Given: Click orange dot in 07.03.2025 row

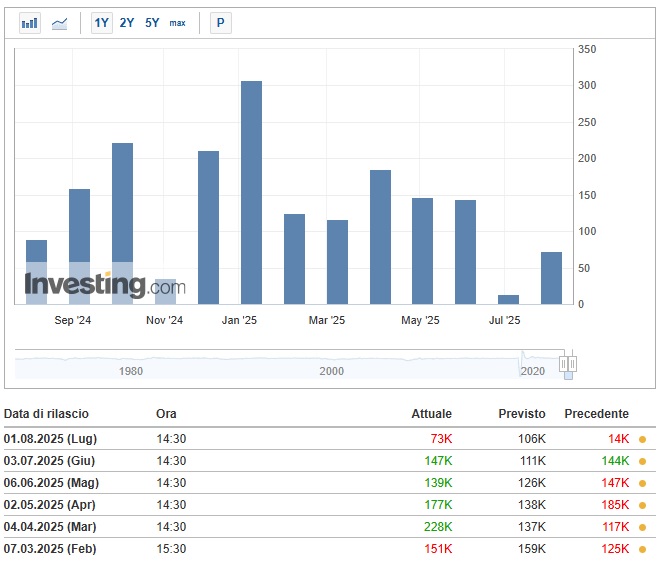Looking at the screenshot, I should click(x=642, y=549).
